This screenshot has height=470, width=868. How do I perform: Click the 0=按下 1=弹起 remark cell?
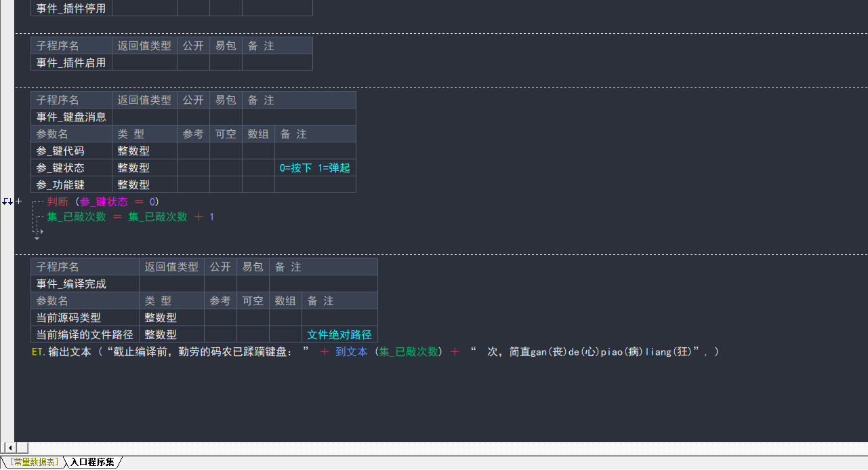(314, 168)
